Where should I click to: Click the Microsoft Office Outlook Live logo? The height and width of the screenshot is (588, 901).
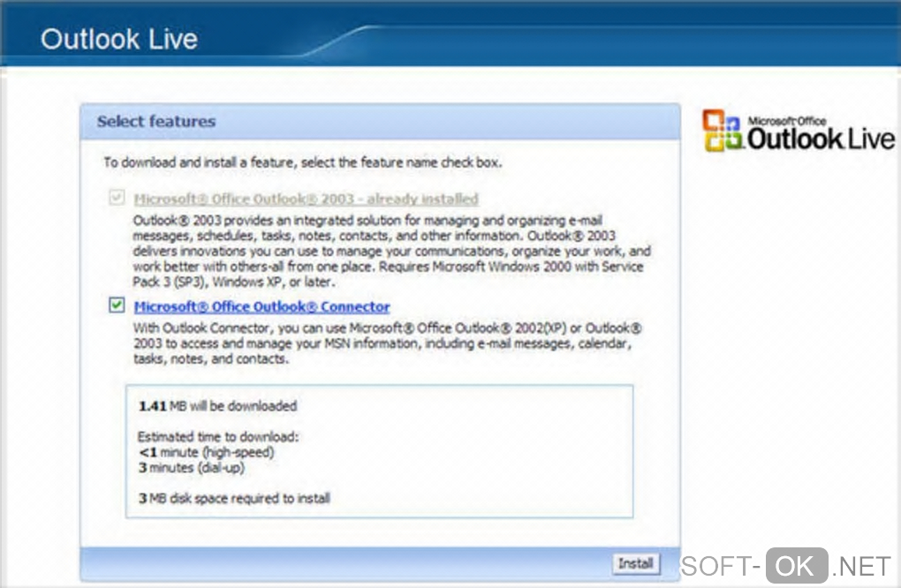click(x=799, y=131)
